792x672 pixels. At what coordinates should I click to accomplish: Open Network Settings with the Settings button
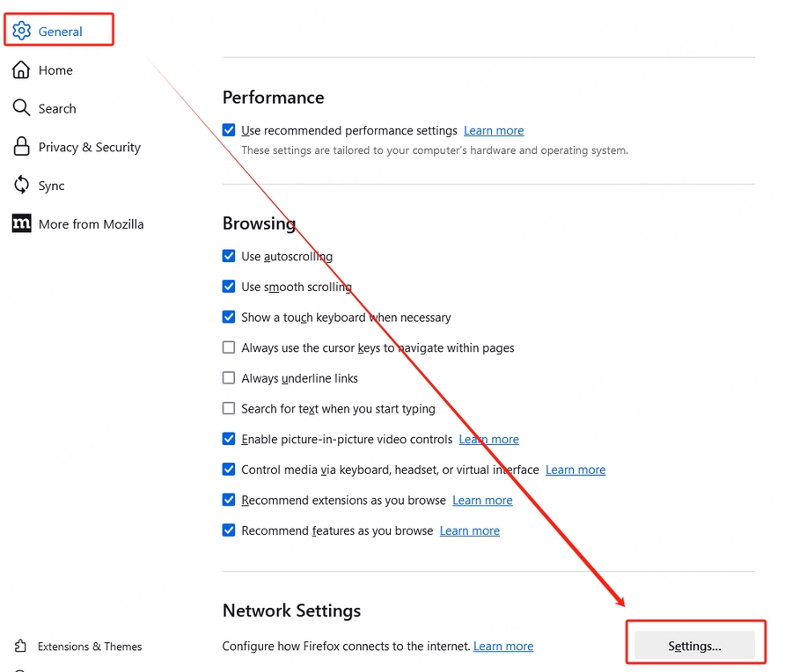(694, 646)
